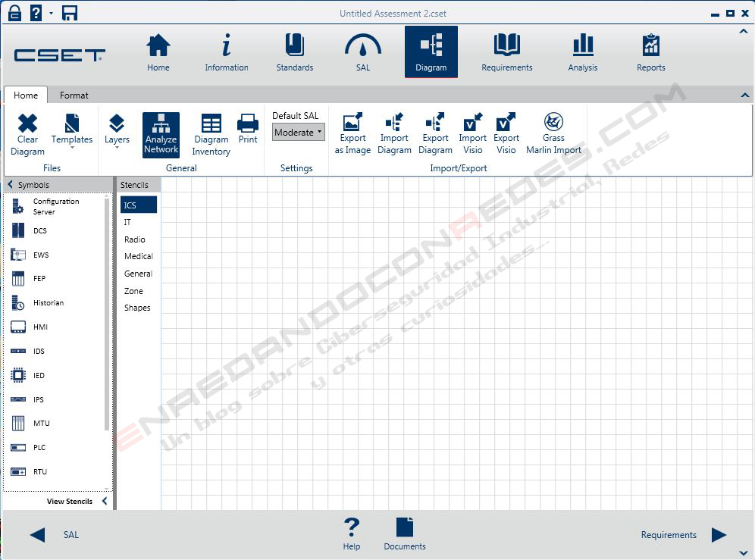The image size is (755, 560).
Task: Open the Reports section
Action: pos(650,50)
